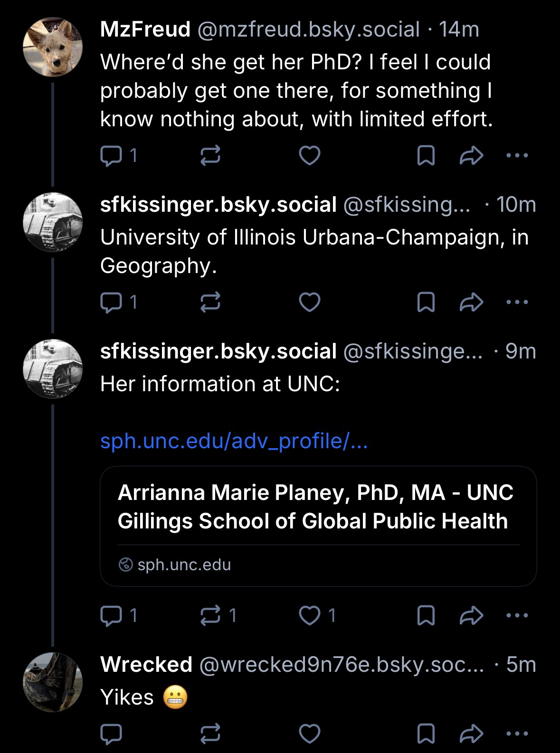The image size is (560, 753).
Task: Open the sph.unc.edu/adv_profile link
Action: click(234, 442)
